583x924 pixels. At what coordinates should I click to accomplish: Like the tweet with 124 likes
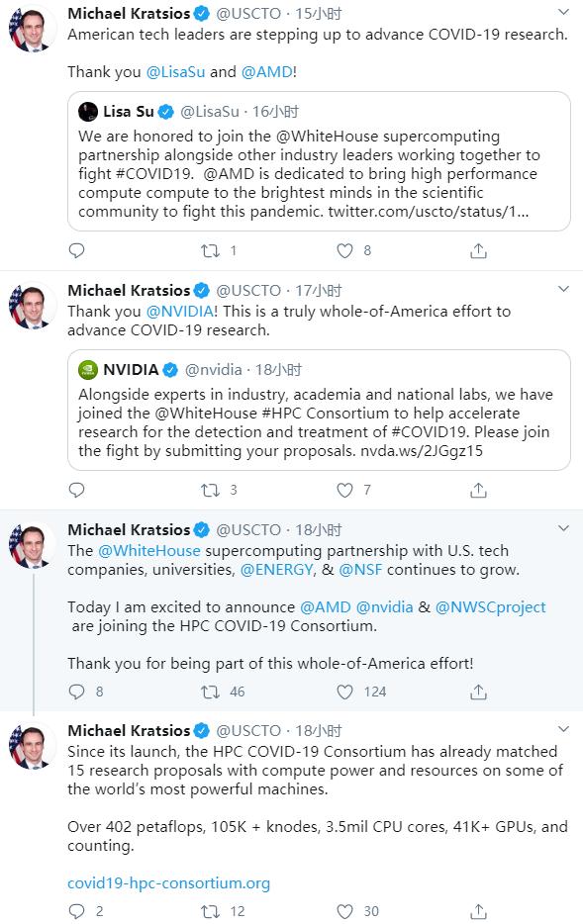pyautogui.click(x=344, y=692)
